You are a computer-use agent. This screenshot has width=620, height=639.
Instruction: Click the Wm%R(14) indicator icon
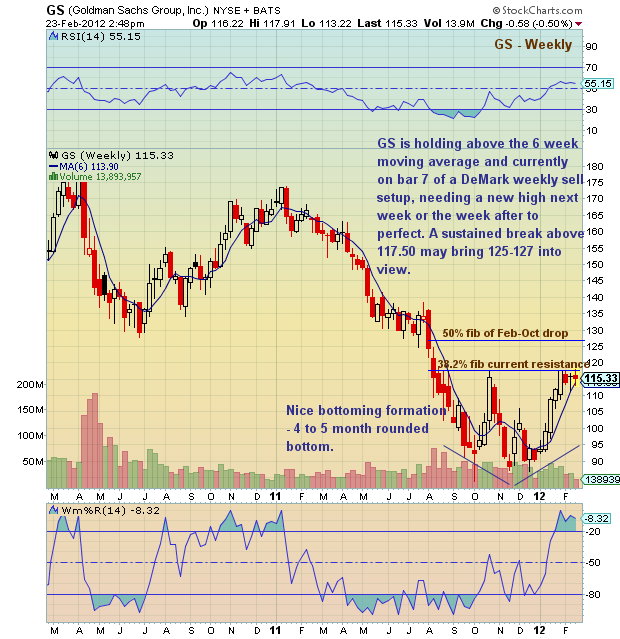point(53,510)
